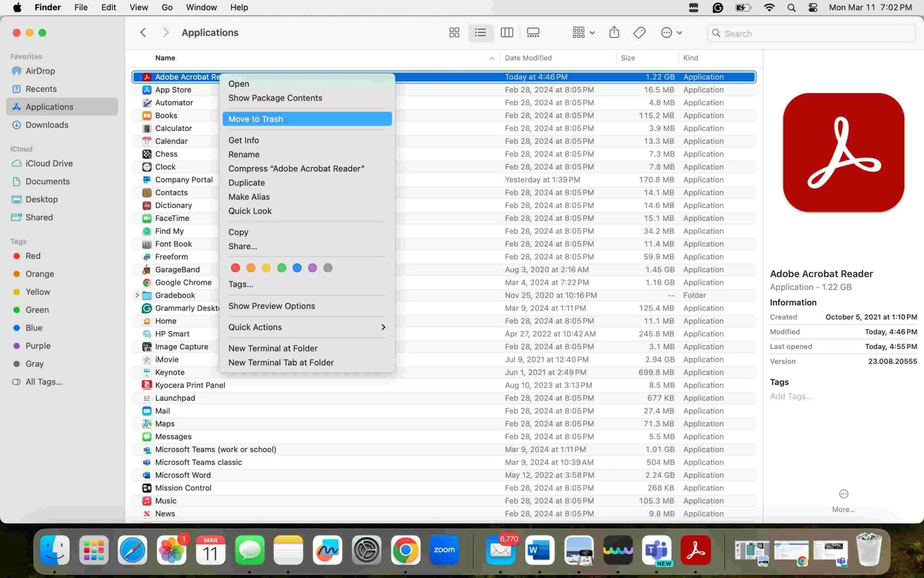Choose New Terminal at Folder

(307, 348)
